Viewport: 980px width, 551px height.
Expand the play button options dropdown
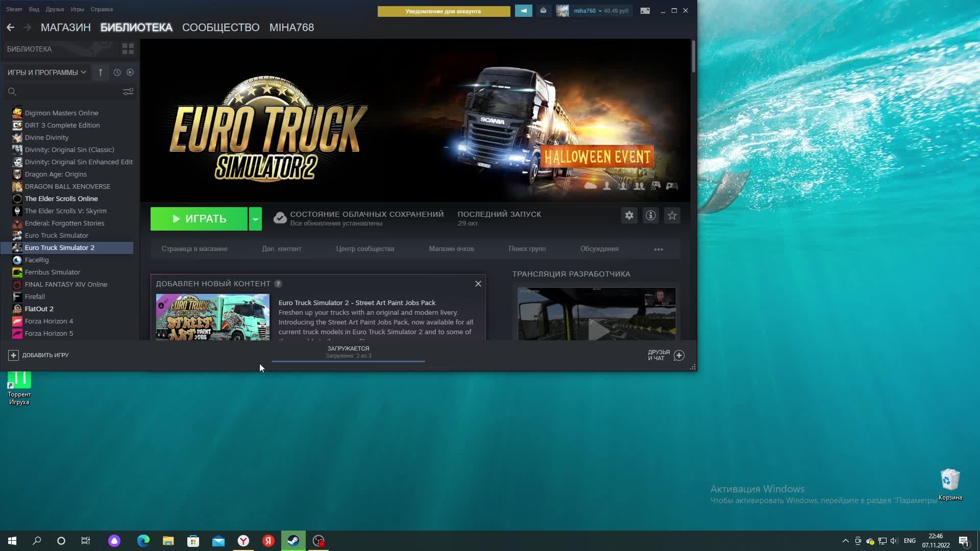255,219
